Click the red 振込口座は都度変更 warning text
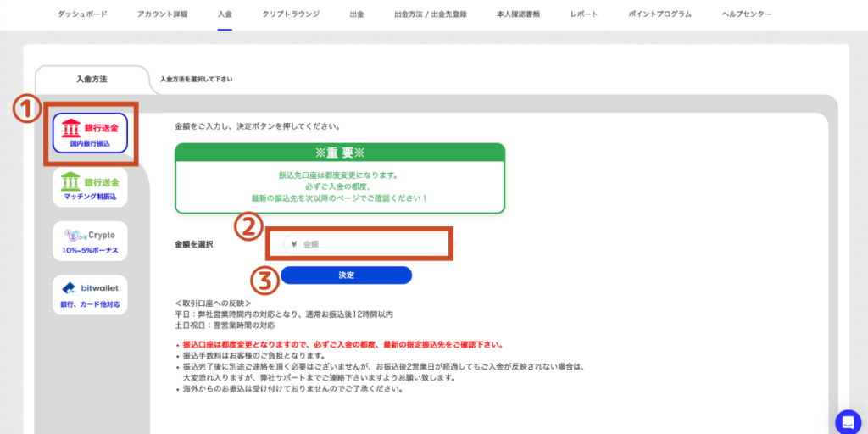The width and height of the screenshot is (868, 434). pos(342,345)
